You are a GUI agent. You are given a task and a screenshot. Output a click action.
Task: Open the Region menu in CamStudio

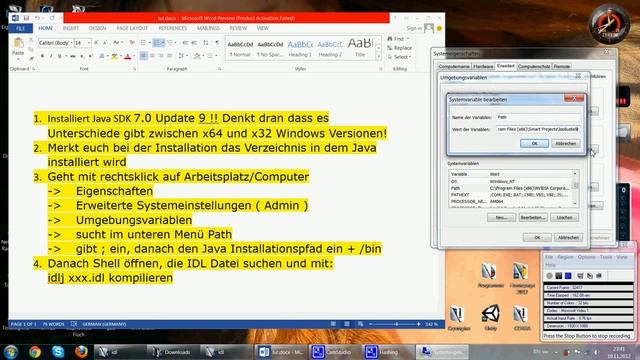coord(565,257)
